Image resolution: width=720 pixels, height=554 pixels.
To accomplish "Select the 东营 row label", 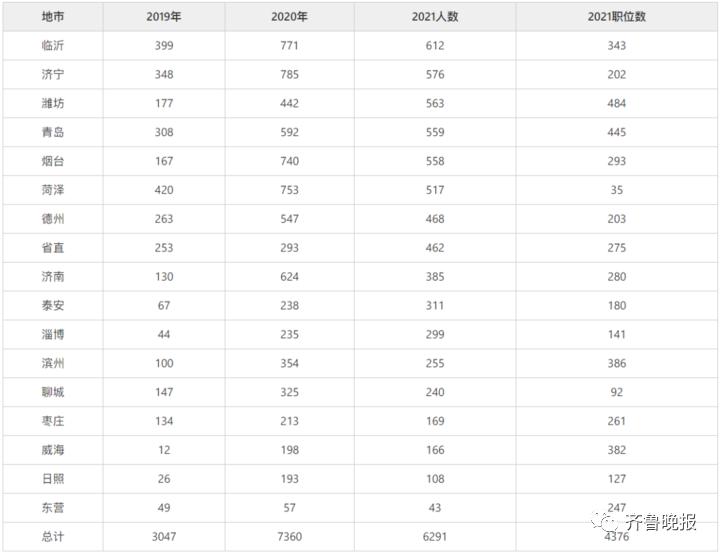I will pyautogui.click(x=53, y=508).
